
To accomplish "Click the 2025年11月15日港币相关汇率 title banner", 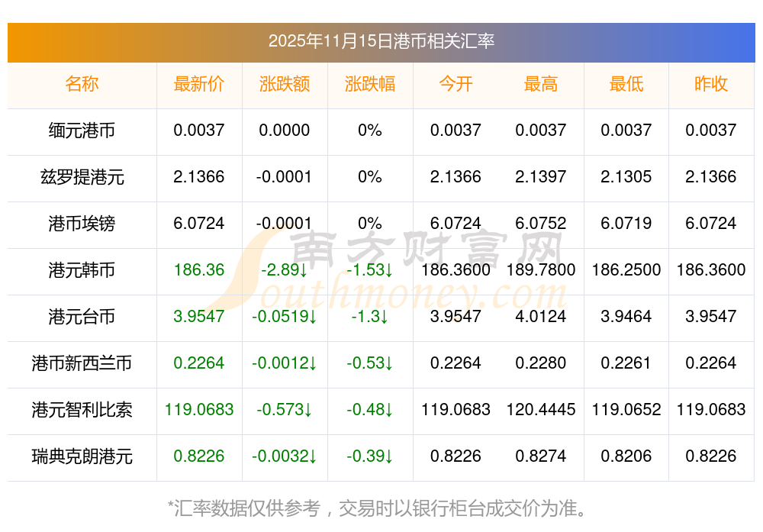I will tap(381, 41).
